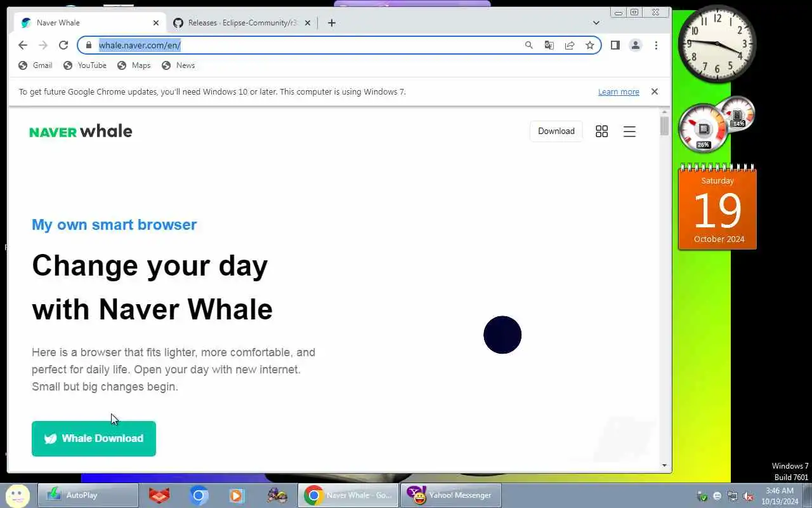Click the zoom magnifier icon in address bar
Screen dimensions: 812x508
(528, 45)
